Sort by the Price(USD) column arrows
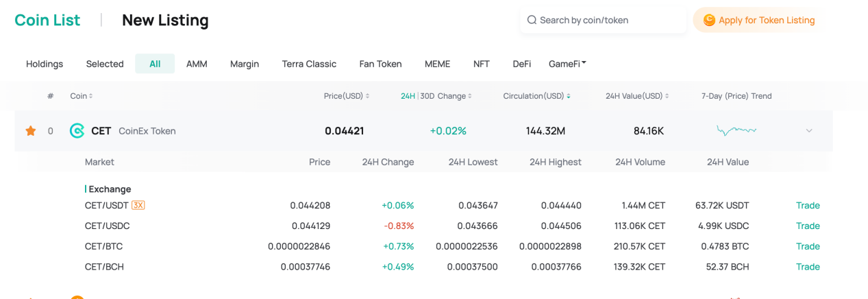 pyautogui.click(x=367, y=96)
